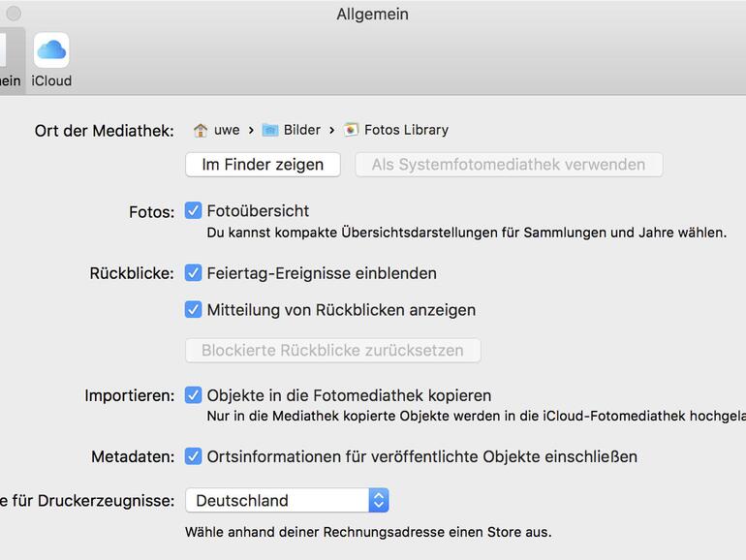Toggle the Fotoübersicht checkbox

[x=193, y=210]
